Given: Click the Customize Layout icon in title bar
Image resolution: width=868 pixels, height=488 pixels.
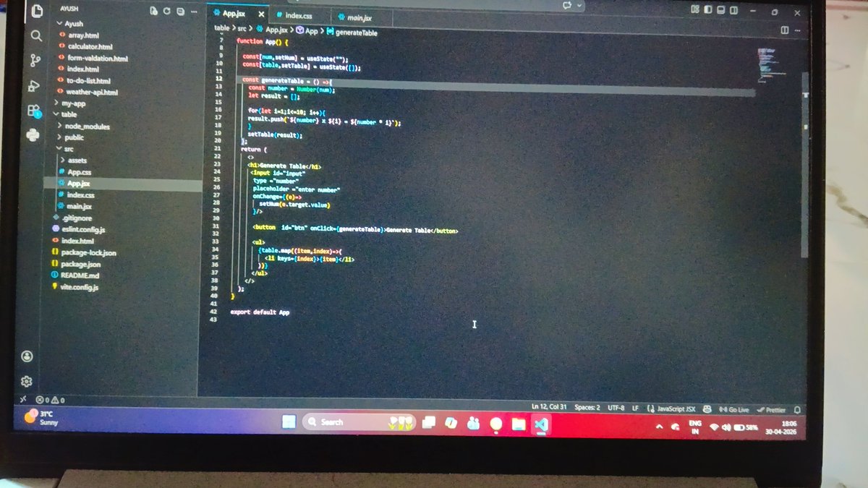Looking at the screenshot, I should pyautogui.click(x=695, y=10).
